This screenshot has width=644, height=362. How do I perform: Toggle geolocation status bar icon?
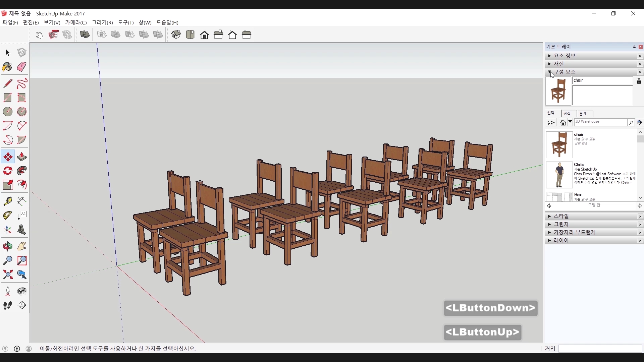[x=5, y=349]
